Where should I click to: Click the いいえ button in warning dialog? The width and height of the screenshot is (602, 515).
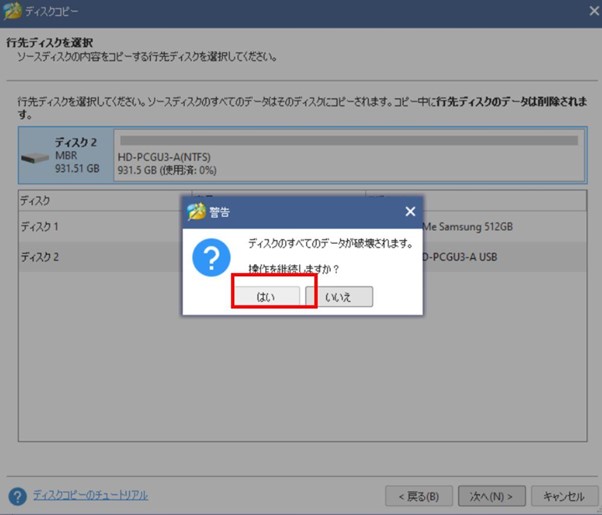[x=339, y=296]
